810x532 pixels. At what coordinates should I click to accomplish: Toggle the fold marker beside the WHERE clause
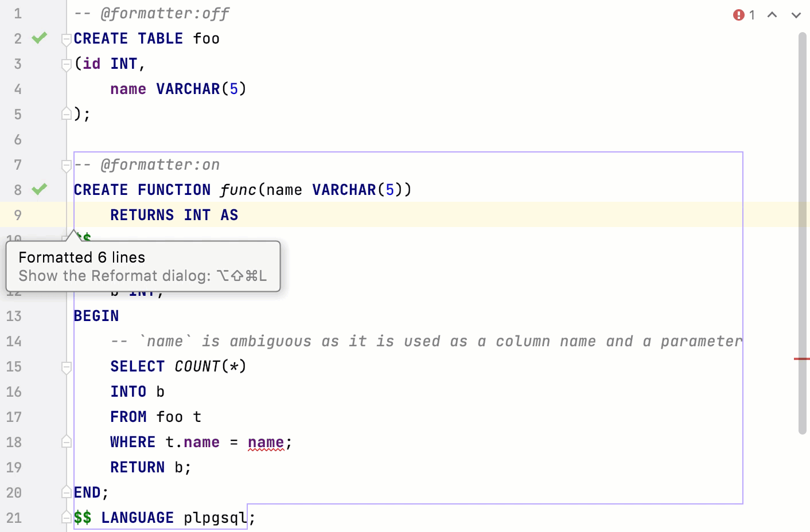pyautogui.click(x=66, y=441)
